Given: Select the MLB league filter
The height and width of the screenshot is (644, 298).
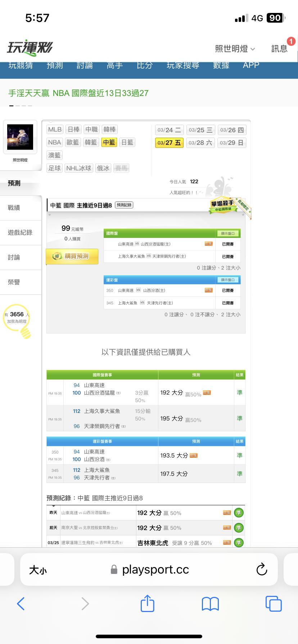Looking at the screenshot, I should pos(55,129).
